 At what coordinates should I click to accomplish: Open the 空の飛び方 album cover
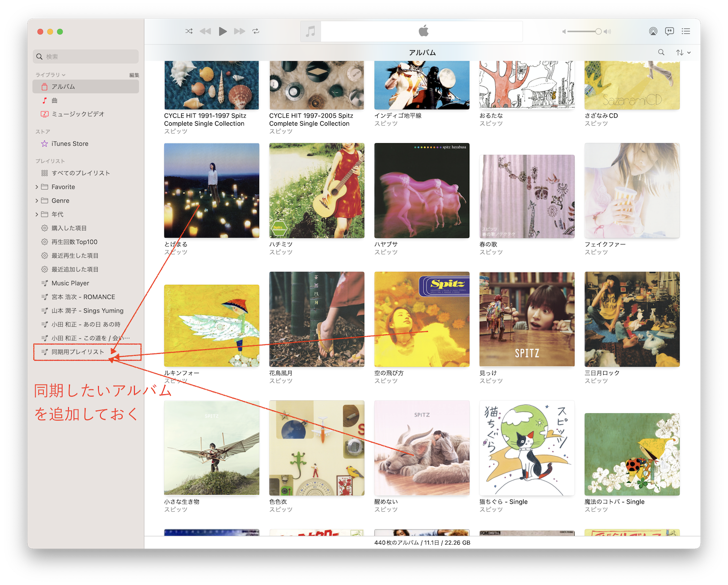click(422, 319)
